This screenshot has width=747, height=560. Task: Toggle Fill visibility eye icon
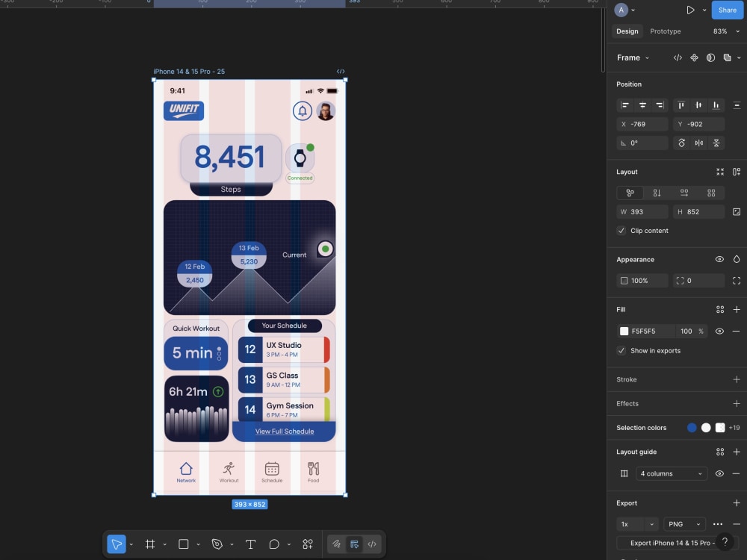tap(719, 331)
